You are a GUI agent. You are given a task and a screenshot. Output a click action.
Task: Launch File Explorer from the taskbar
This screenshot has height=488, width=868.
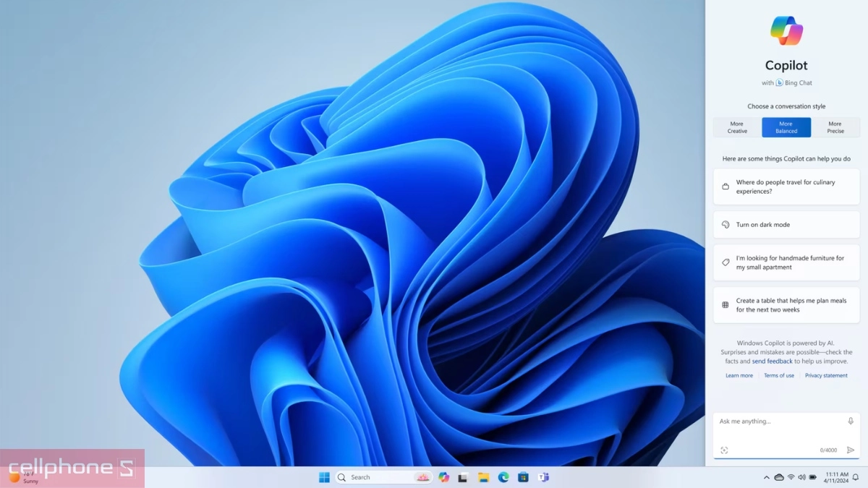pyautogui.click(x=483, y=477)
